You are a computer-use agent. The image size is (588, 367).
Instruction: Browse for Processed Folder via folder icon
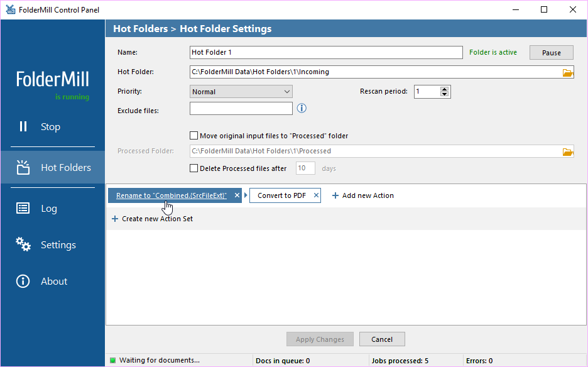coord(568,151)
